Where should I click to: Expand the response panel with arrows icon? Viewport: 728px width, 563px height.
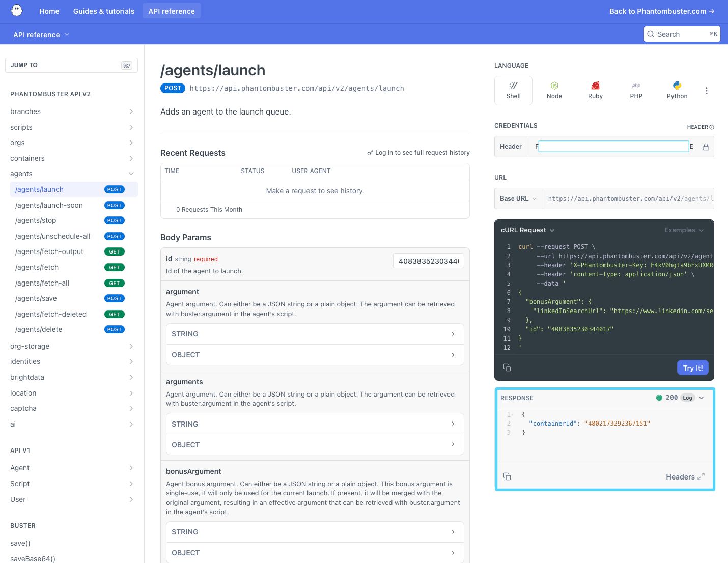click(701, 476)
